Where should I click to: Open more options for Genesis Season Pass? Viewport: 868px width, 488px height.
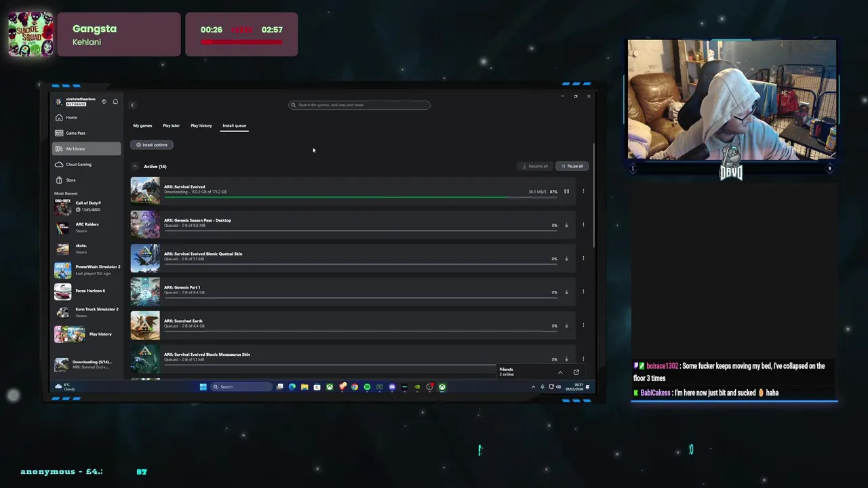coord(583,224)
